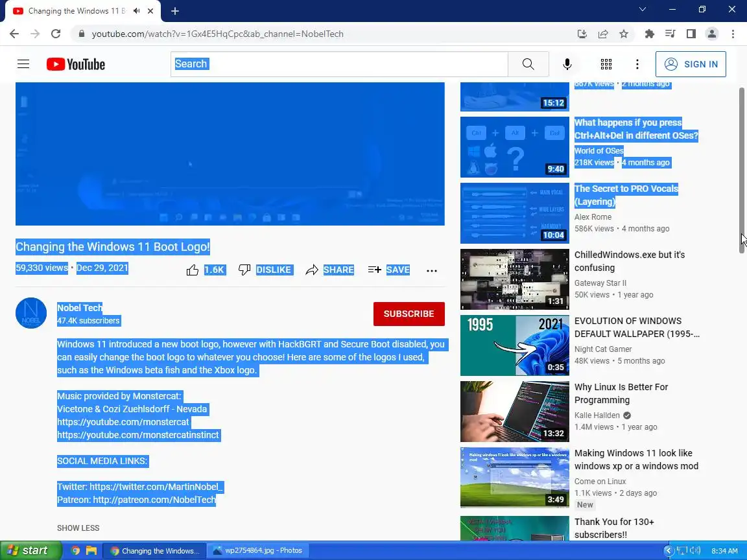Open the MartinNobel_ Twitter link
747x560 pixels.
click(x=156, y=487)
